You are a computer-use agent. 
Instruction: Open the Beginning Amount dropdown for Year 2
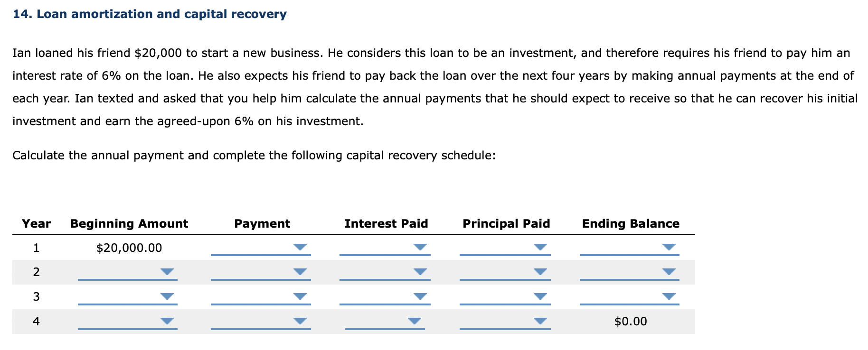click(167, 271)
